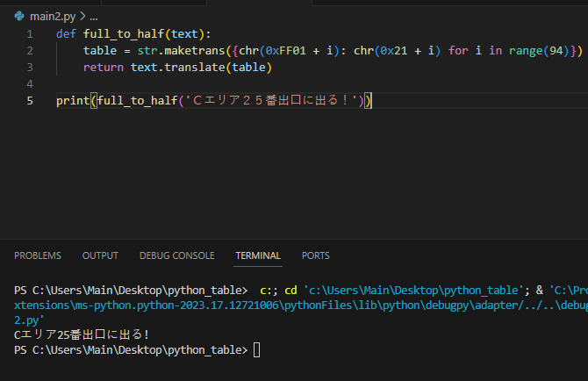Switch to the OUTPUT tab

pos(100,255)
